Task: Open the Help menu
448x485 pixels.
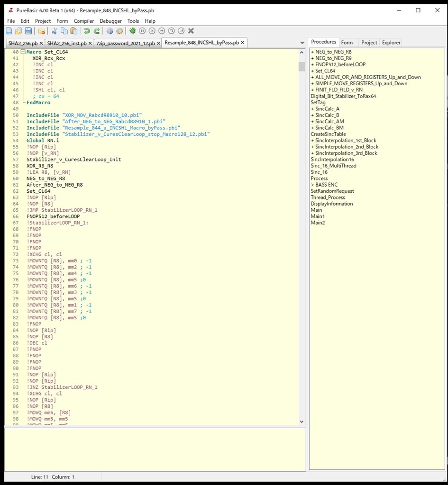Action: (x=150, y=21)
